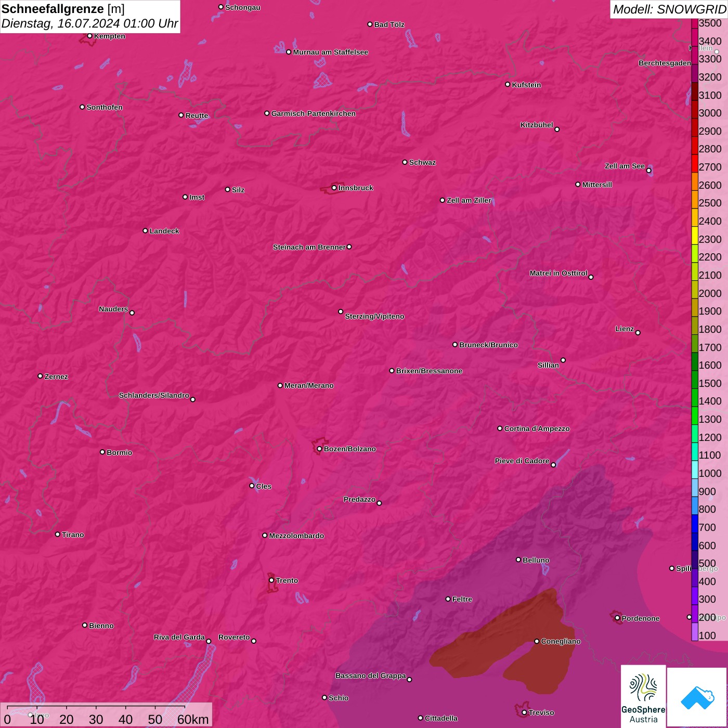Viewport: 728px width, 728px height.
Task: Click the Landeck town marker dot
Action: pyautogui.click(x=145, y=230)
